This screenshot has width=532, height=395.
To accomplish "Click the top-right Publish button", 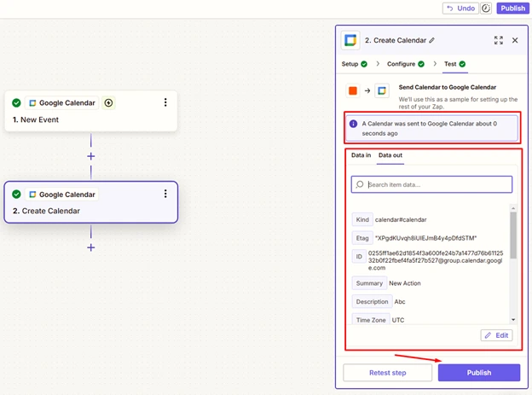I will click(x=512, y=9).
